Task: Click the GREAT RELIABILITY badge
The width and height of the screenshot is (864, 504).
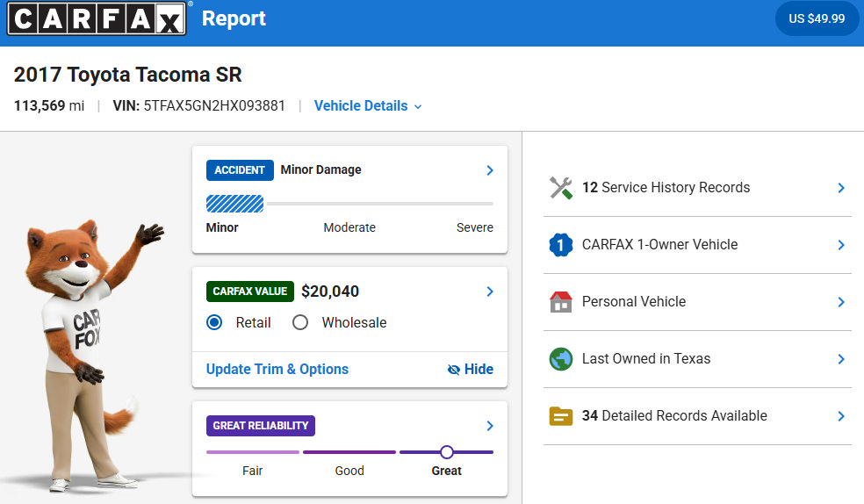Action: tap(261, 426)
